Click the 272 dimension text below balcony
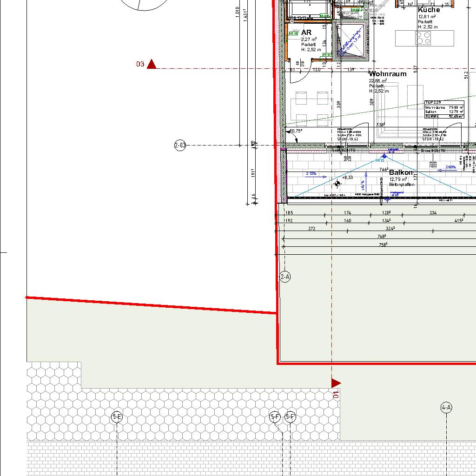The image size is (476, 476). click(311, 229)
